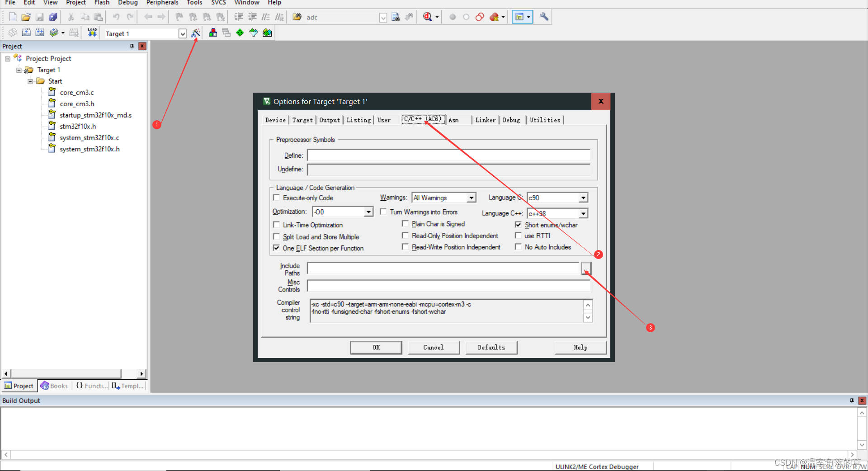Click the Rebuild all target files icon
The width and height of the screenshot is (868, 471).
[40, 33]
